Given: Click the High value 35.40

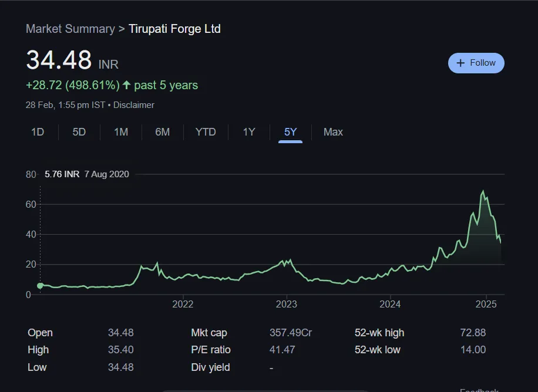Looking at the screenshot, I should pos(121,350).
